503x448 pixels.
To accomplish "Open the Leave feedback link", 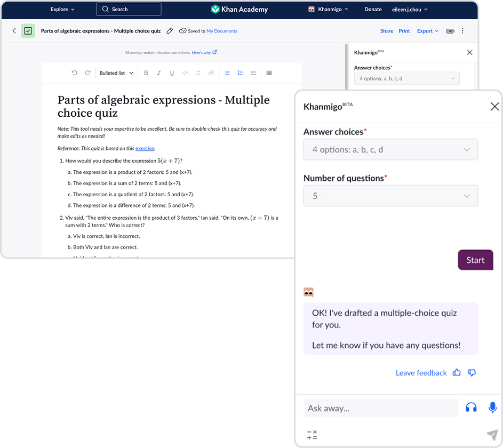I will (x=421, y=373).
